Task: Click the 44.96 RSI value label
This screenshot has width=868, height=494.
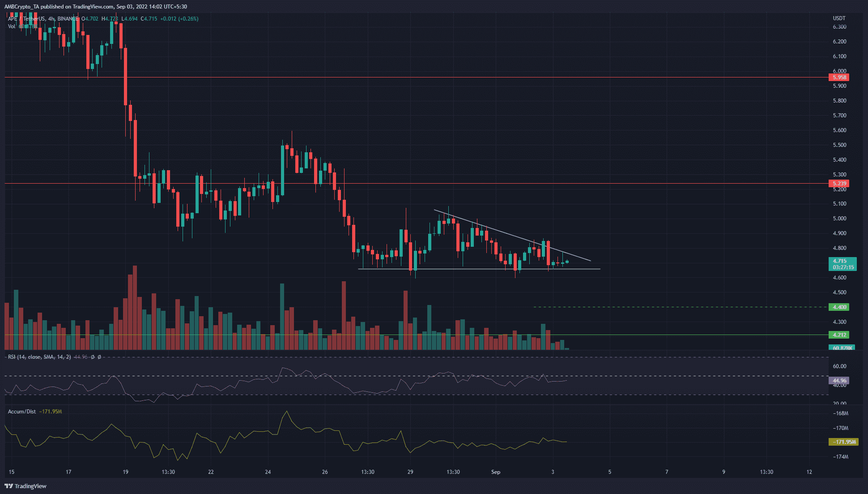Action: tap(839, 381)
